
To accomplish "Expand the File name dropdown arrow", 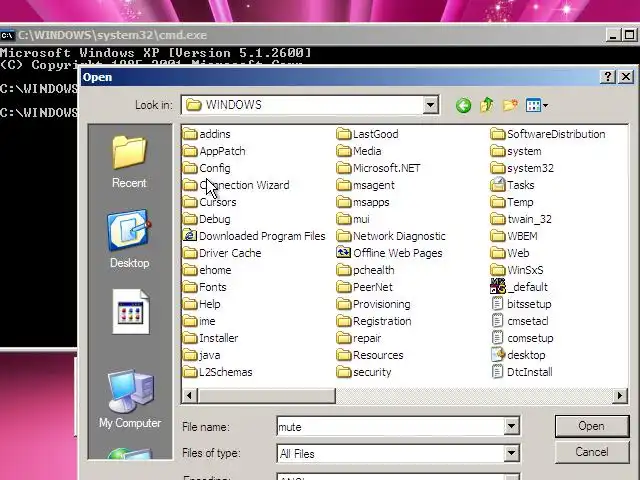I will 511,427.
